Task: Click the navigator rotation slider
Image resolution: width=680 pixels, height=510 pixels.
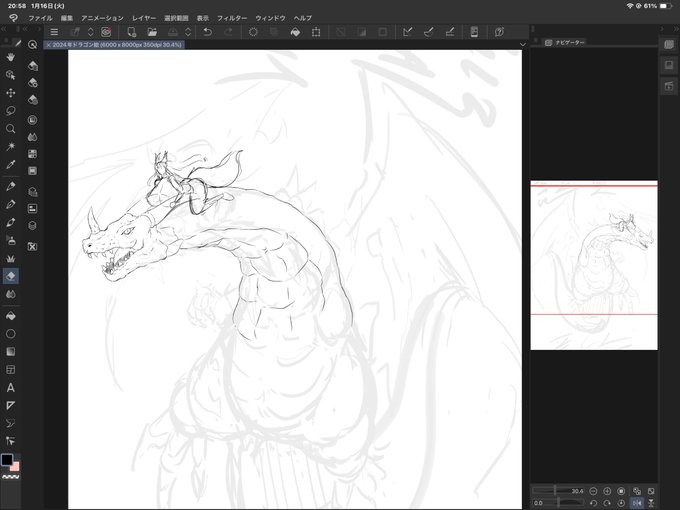Action: point(559,503)
